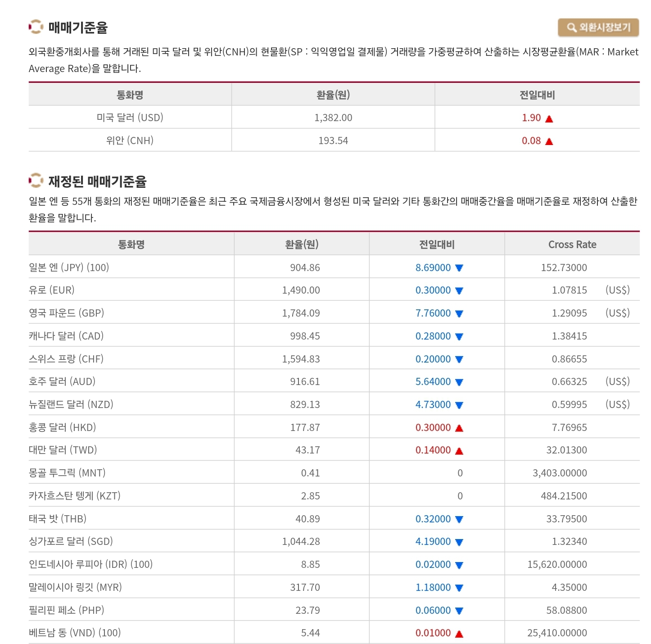Click the blue down arrow beside 7.76000
This screenshot has height=644, width=651.
[459, 314]
